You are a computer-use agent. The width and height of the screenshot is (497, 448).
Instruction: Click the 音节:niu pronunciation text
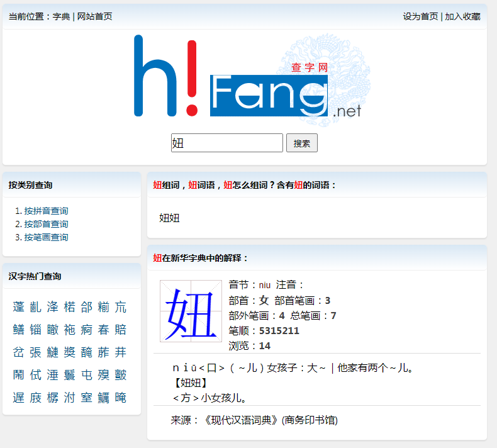click(x=250, y=284)
